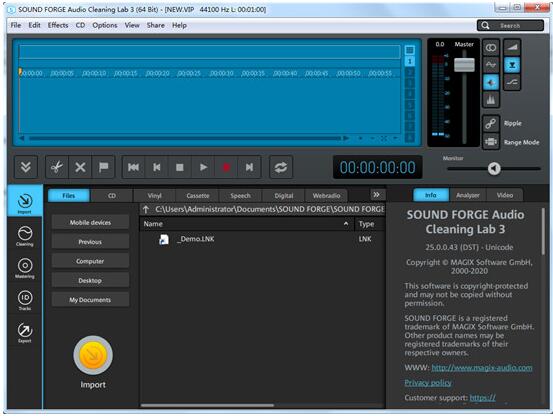Open the Mastering sidebar section
Viewport: 553px width, 416px height.
(x=25, y=268)
